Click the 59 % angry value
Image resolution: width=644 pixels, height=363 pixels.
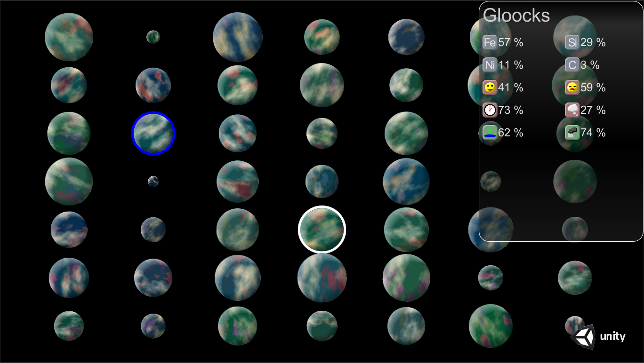click(x=593, y=87)
